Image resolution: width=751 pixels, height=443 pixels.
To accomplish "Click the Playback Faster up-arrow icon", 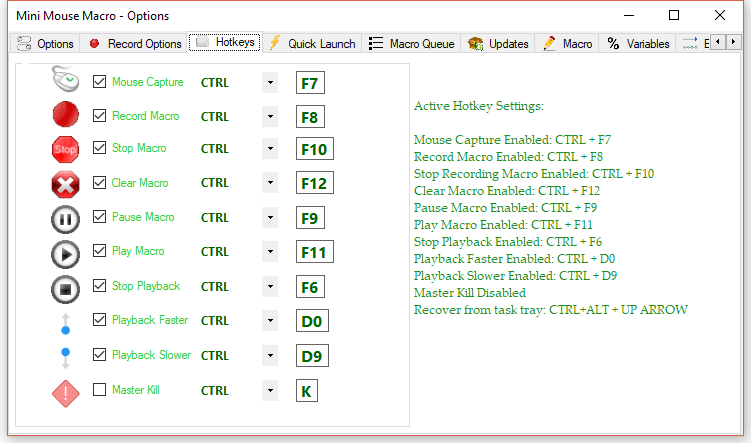I will click(x=66, y=321).
